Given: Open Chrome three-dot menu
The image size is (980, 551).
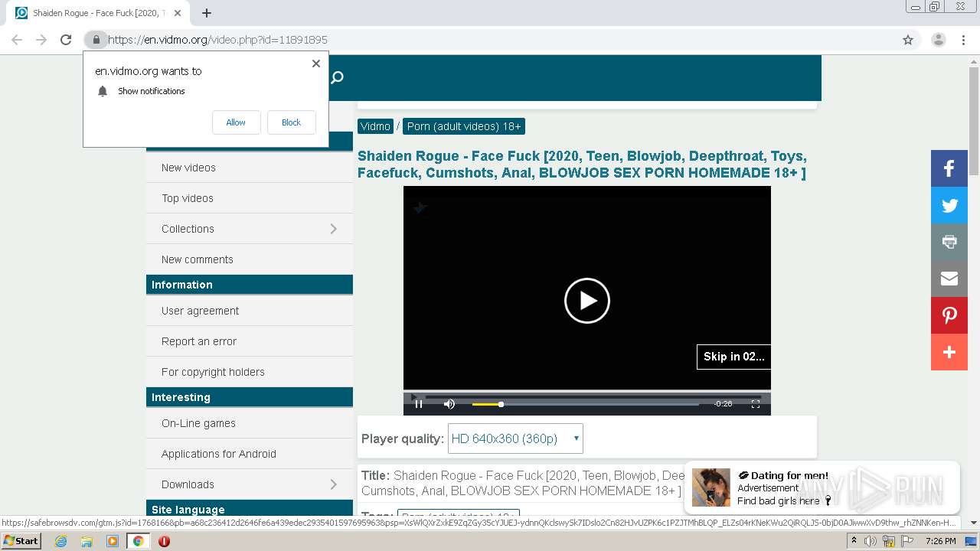Looking at the screenshot, I should pos(963,40).
